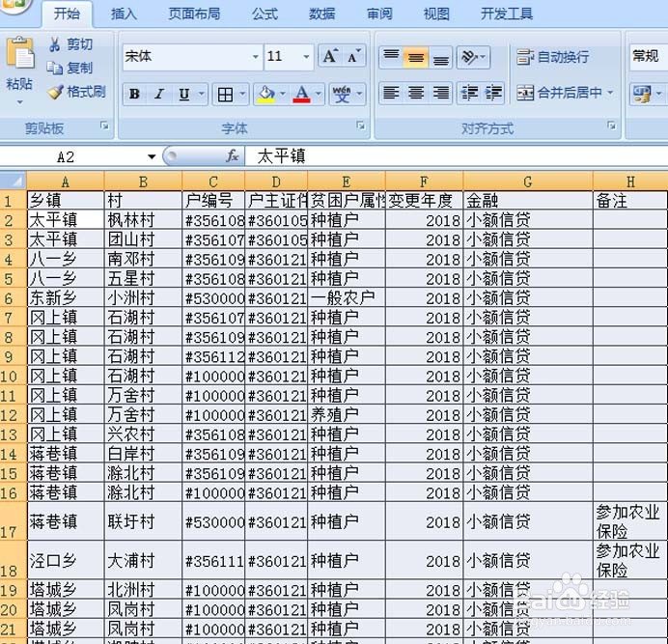Click the Select All corner button

14,182
